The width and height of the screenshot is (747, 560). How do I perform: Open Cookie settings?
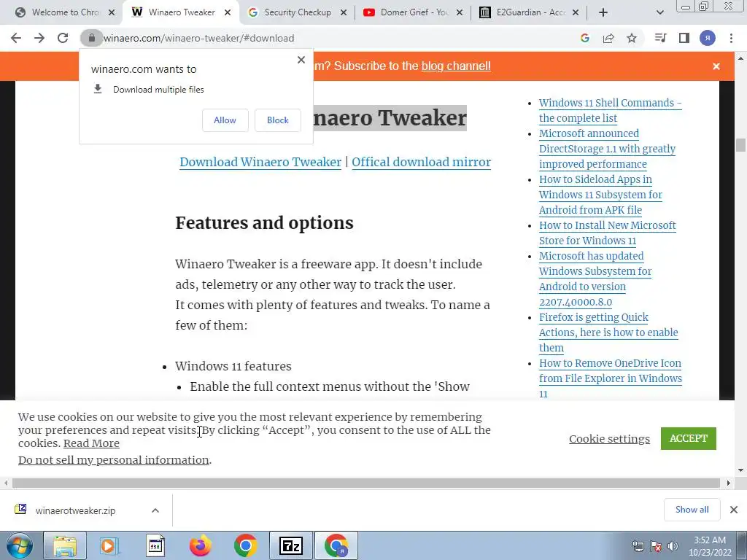point(609,438)
